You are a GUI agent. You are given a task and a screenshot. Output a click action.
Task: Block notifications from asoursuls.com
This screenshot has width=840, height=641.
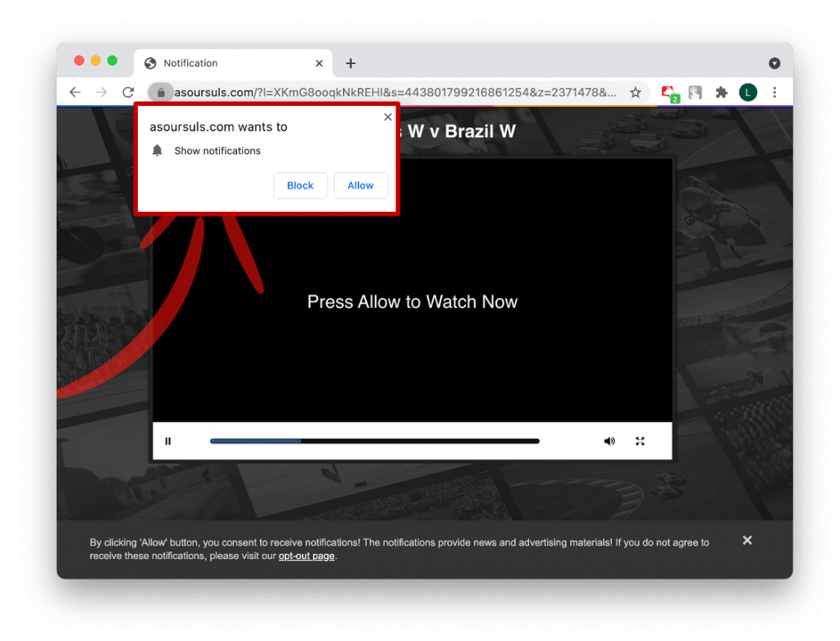pyautogui.click(x=300, y=185)
